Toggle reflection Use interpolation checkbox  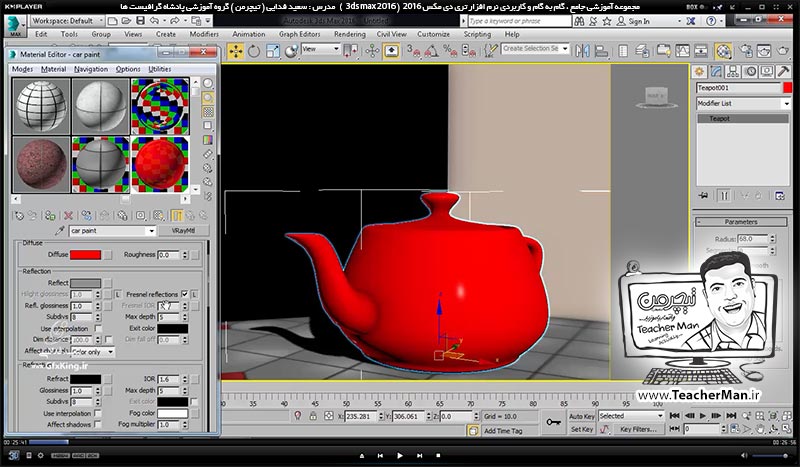pos(98,329)
